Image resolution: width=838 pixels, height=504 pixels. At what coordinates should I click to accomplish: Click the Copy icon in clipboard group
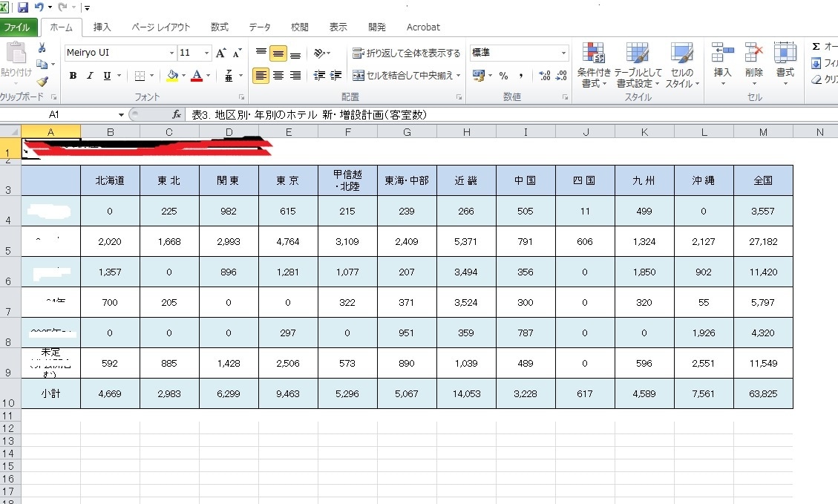(x=42, y=64)
